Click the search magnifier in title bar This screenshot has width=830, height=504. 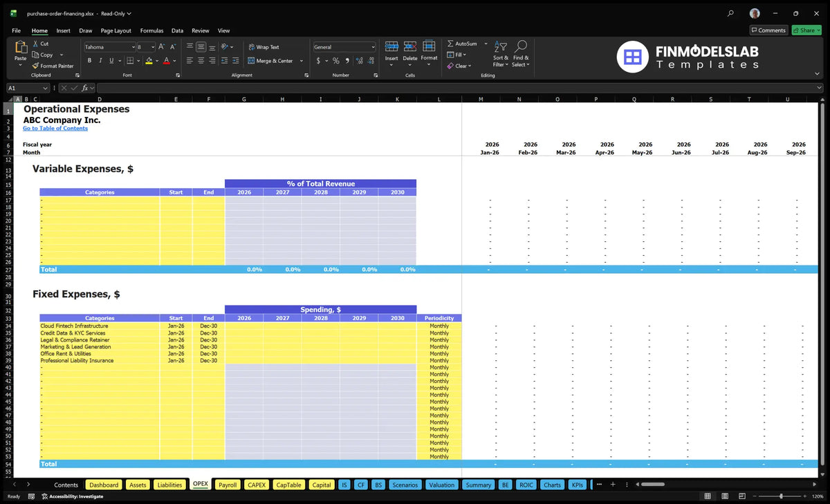[x=730, y=13]
